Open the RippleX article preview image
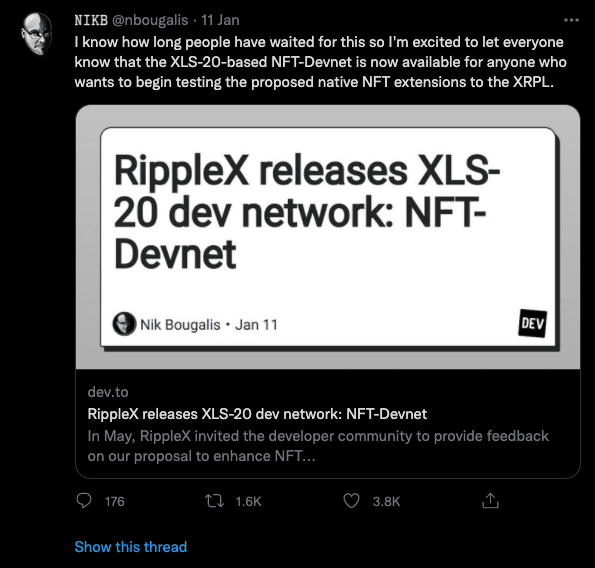 pyautogui.click(x=328, y=237)
